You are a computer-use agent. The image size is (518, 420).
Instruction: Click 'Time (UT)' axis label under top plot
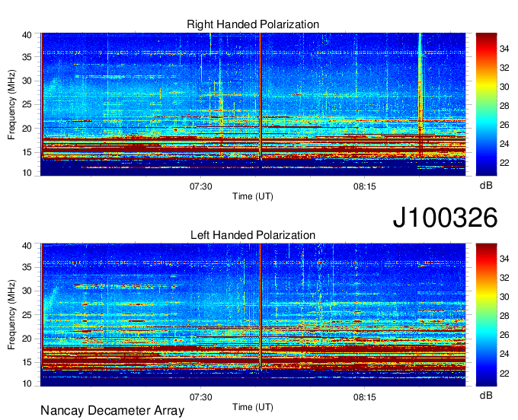[253, 196]
